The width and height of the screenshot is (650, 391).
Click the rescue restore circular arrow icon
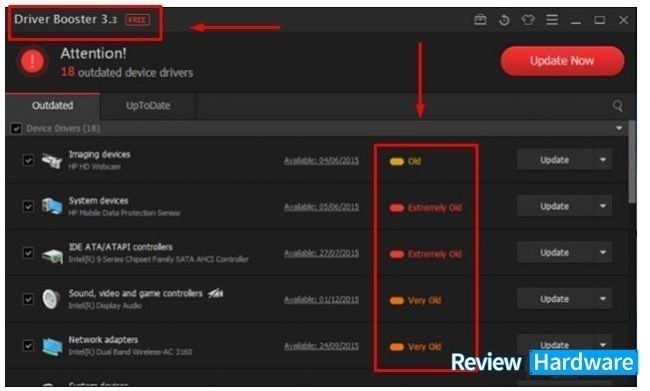504,19
